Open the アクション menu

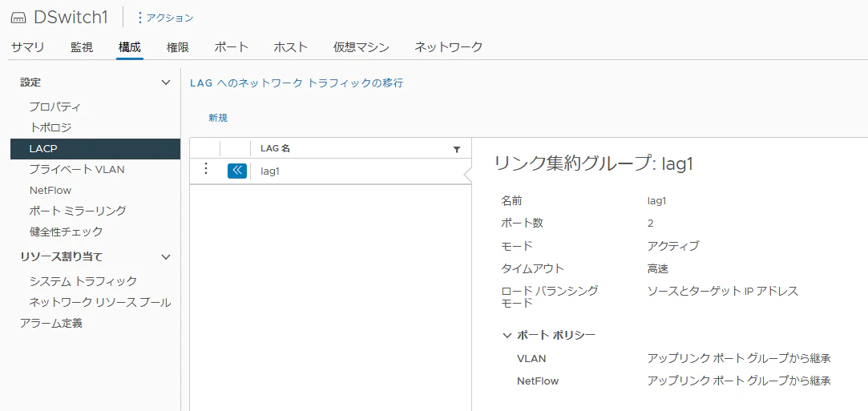166,18
